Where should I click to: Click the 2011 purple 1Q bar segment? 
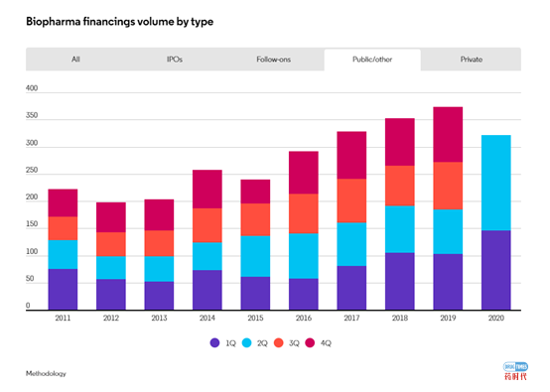tap(63, 289)
